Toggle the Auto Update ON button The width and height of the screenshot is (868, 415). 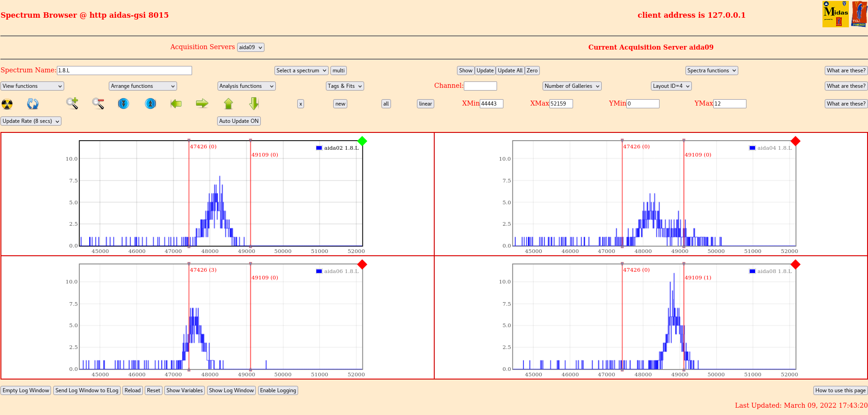pos(239,121)
